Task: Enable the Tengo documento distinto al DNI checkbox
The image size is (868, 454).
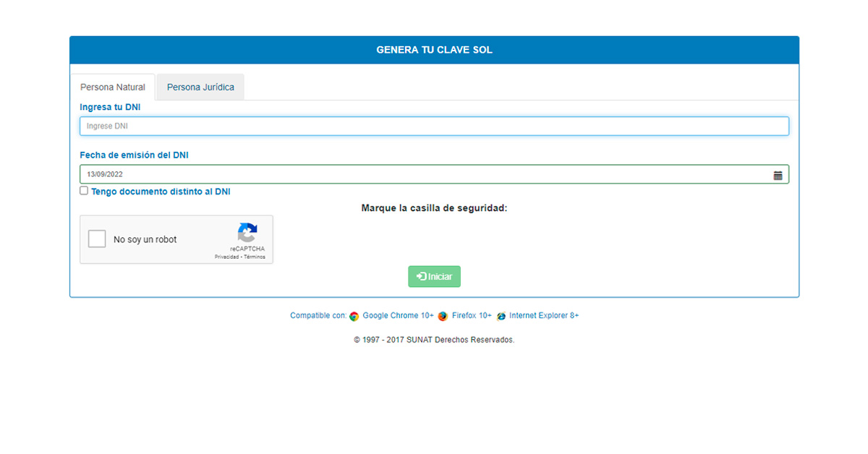Action: click(83, 190)
